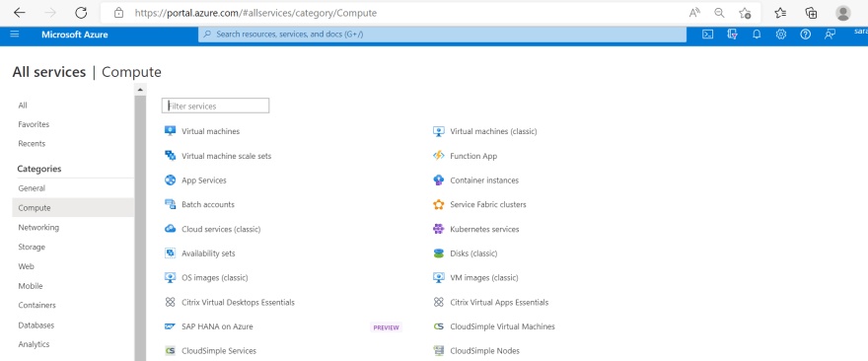This screenshot has height=361, width=868.
Task: Click the Service Fabric clusters icon
Action: coord(438,204)
